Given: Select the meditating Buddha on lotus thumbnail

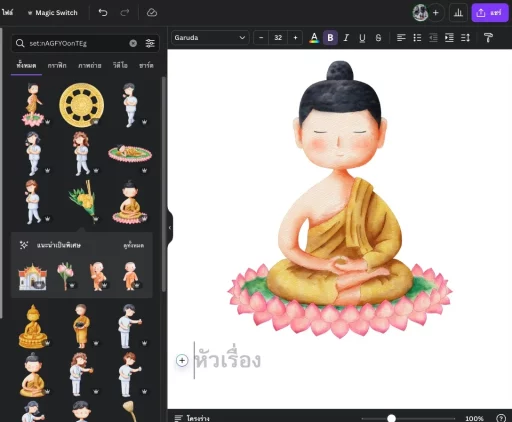Looking at the screenshot, I should [x=130, y=202].
